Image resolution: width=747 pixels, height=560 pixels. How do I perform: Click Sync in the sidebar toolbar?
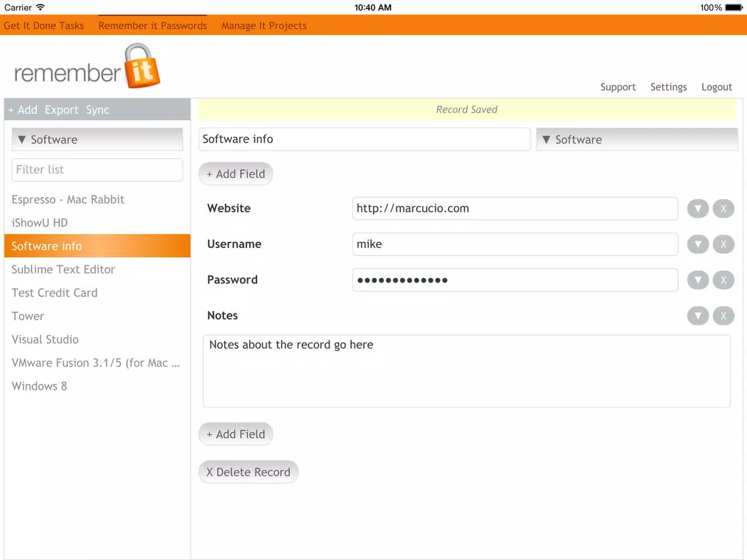point(98,110)
